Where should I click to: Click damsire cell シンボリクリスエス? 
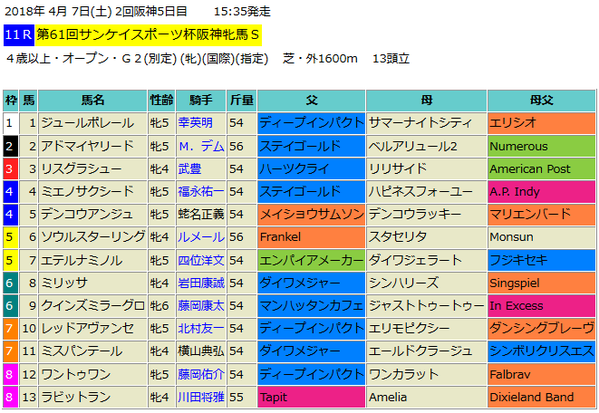tap(541, 351)
